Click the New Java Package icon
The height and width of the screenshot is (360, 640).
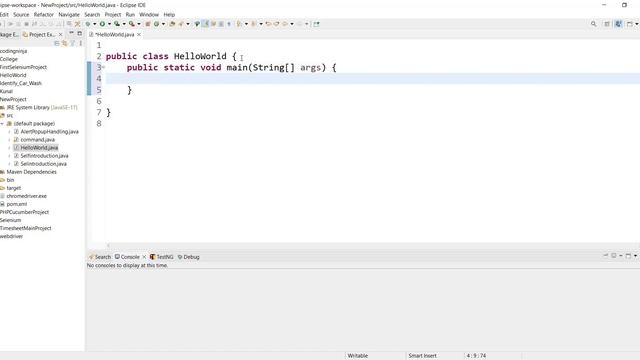point(148,24)
